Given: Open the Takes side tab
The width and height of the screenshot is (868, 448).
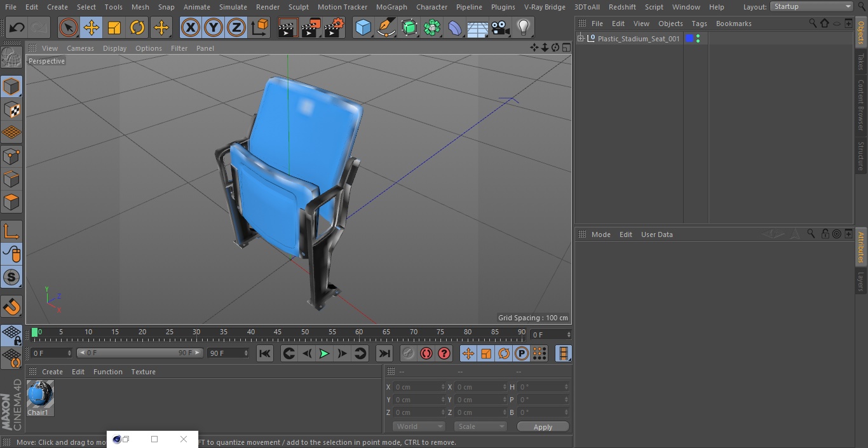Looking at the screenshot, I should 861,61.
